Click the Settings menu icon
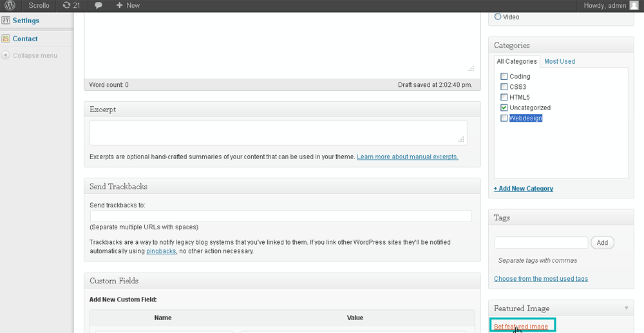Image resolution: width=644 pixels, height=333 pixels. click(6, 21)
